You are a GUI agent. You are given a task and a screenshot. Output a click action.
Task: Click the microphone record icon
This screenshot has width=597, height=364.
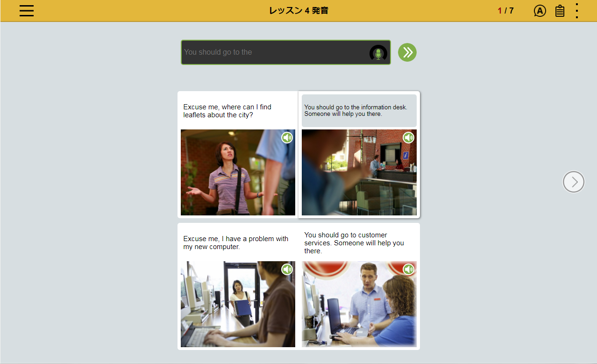378,53
